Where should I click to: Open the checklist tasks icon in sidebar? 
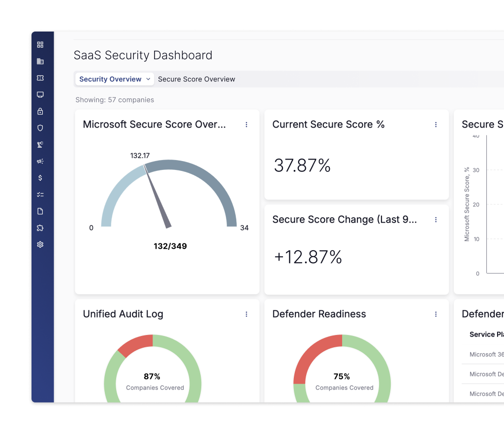point(40,195)
